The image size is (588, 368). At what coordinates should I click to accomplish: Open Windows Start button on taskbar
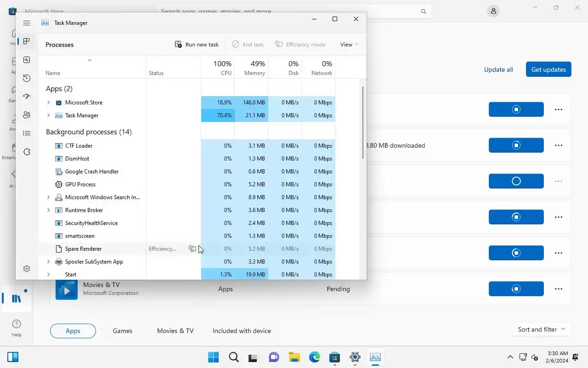[214, 357]
